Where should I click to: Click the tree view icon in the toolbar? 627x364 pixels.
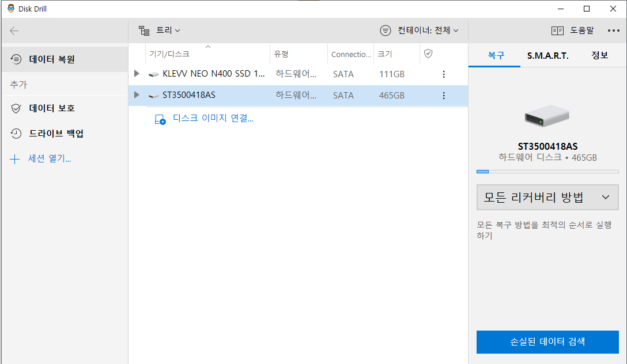[x=143, y=30]
